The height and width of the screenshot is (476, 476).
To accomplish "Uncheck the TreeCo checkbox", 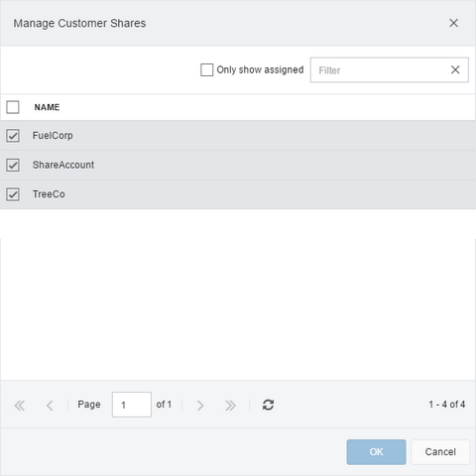I will point(13,194).
